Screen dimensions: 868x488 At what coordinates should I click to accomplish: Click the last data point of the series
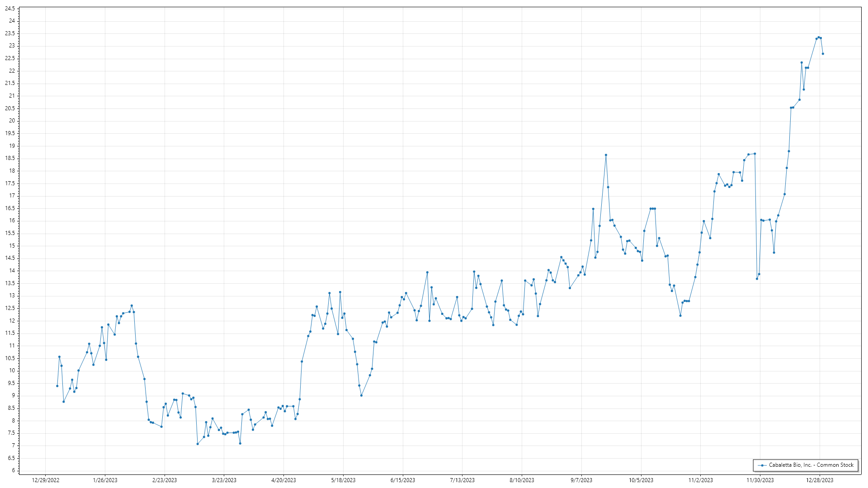pyautogui.click(x=823, y=54)
